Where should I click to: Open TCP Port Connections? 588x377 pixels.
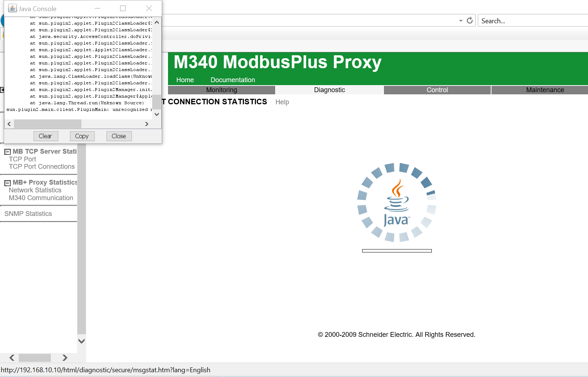pos(42,167)
